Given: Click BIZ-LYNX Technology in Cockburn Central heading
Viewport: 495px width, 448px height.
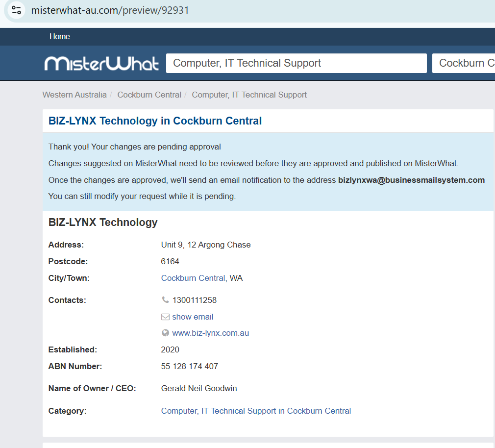Looking at the screenshot, I should pos(155,121).
